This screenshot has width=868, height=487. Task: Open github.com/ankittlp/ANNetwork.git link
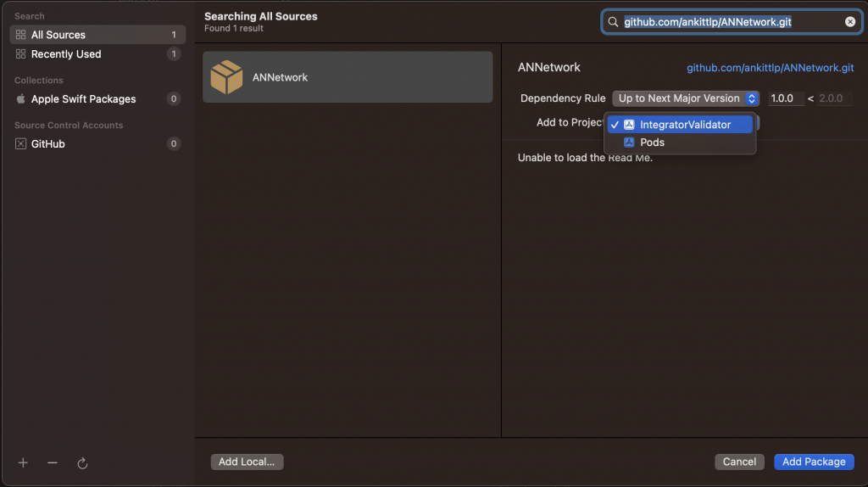770,68
